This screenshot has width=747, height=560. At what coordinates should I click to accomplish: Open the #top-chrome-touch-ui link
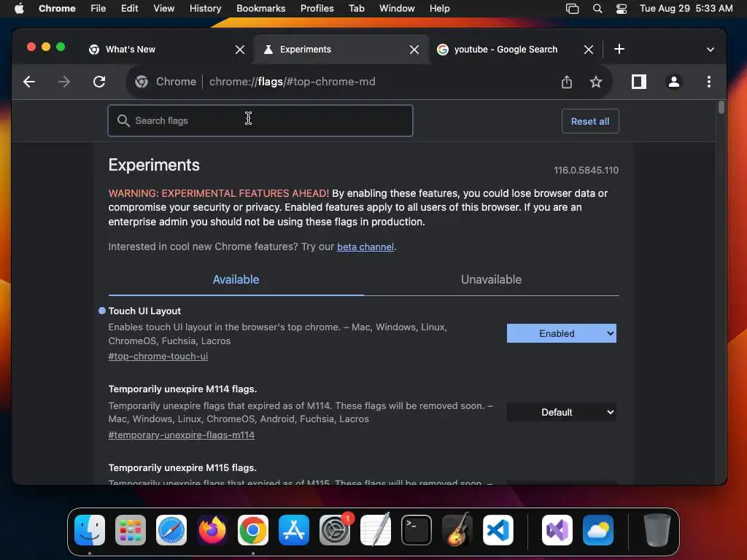pos(158,356)
